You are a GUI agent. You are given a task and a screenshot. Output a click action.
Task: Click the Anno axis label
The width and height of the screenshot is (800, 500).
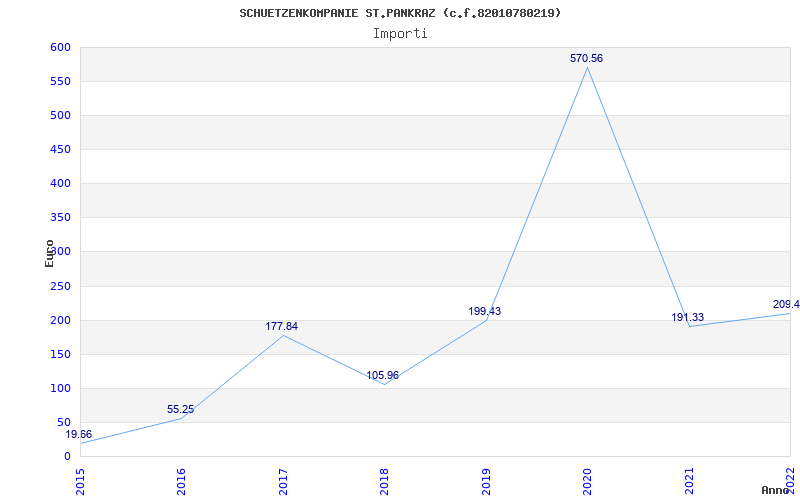point(776,490)
